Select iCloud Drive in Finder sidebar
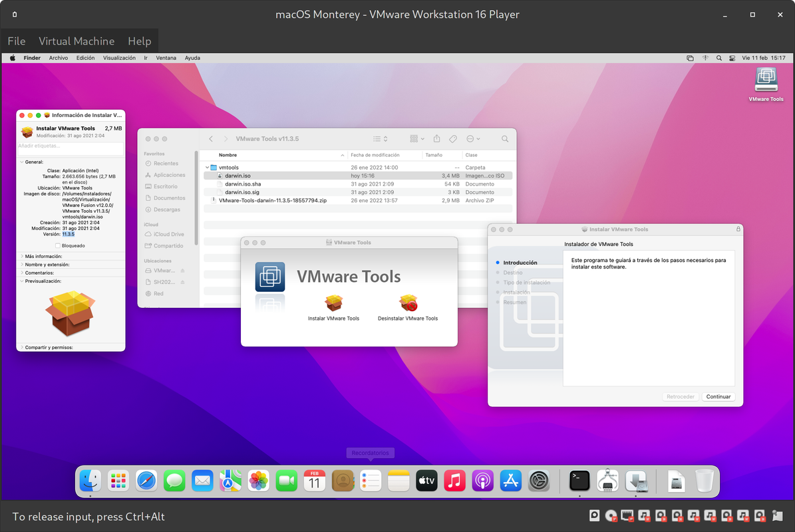The height and width of the screenshot is (532, 795). (x=168, y=235)
